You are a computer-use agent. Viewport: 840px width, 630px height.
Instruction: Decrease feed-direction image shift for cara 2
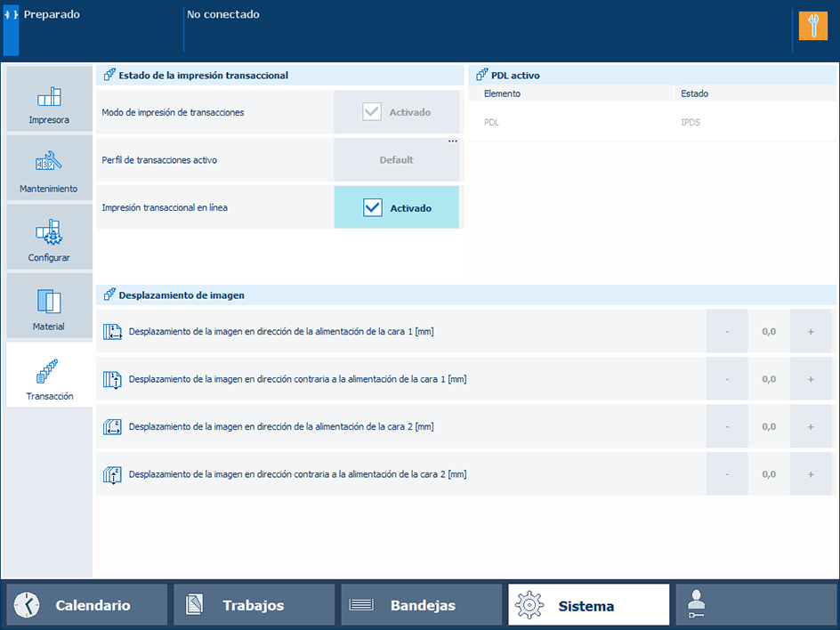click(x=727, y=427)
